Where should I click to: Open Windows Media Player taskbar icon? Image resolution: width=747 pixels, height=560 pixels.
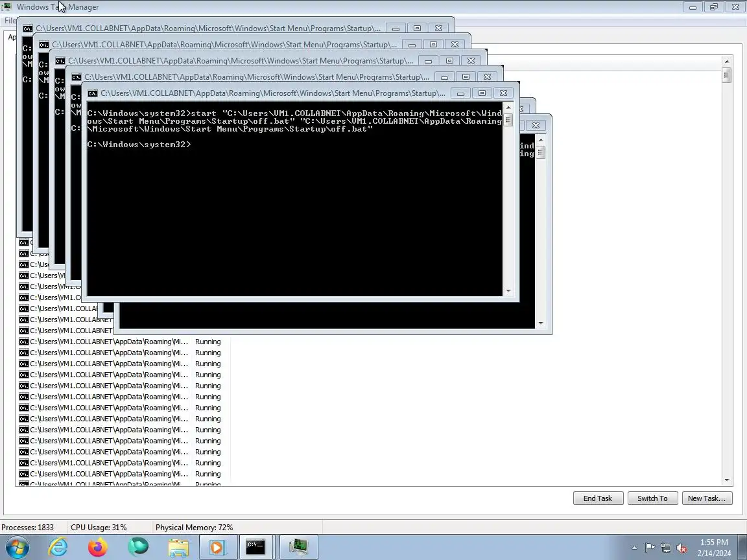(x=217, y=547)
